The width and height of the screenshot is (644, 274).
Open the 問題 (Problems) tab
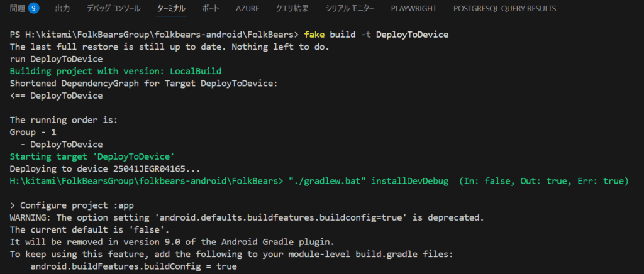pyautogui.click(x=17, y=9)
